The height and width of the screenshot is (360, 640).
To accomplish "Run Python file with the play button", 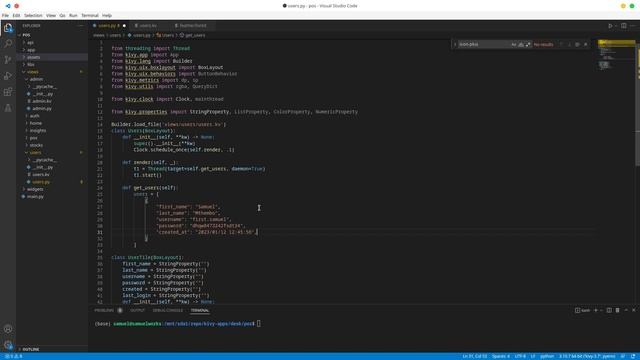I will click(x=610, y=26).
